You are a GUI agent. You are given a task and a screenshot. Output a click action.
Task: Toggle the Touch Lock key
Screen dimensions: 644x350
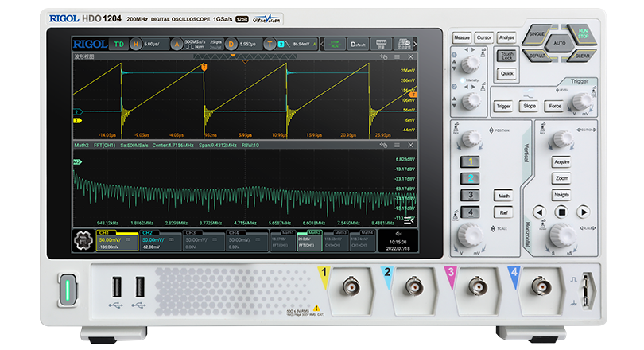tap(506, 56)
